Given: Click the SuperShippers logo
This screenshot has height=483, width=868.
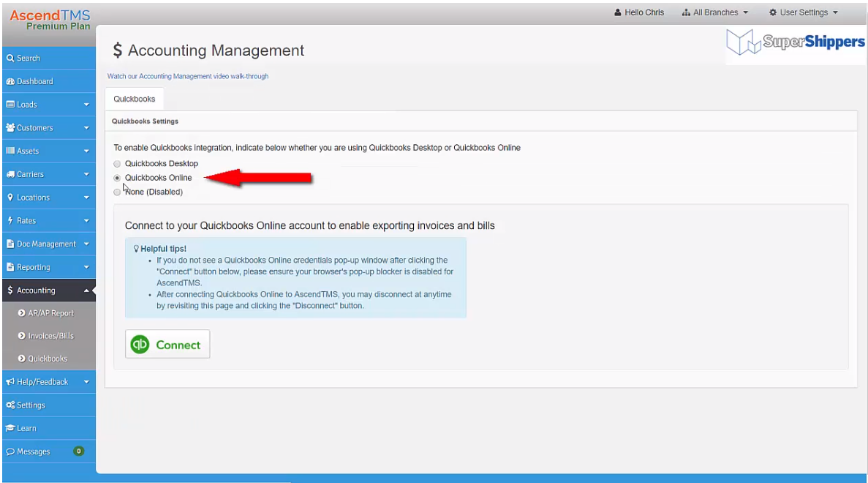Looking at the screenshot, I should point(796,42).
